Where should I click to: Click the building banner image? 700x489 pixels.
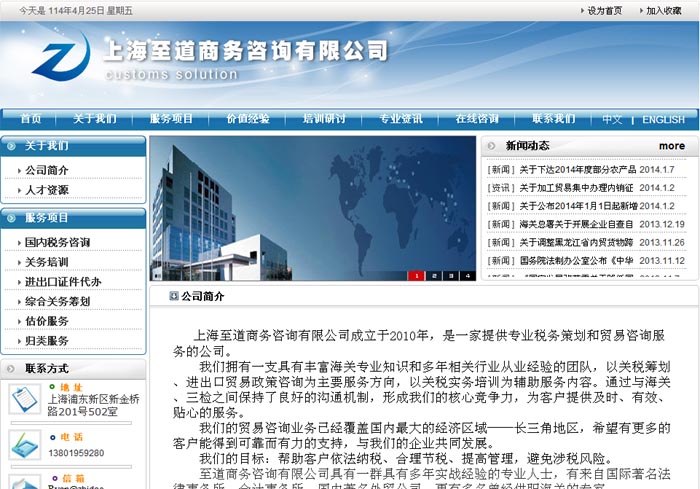pyautogui.click(x=312, y=208)
